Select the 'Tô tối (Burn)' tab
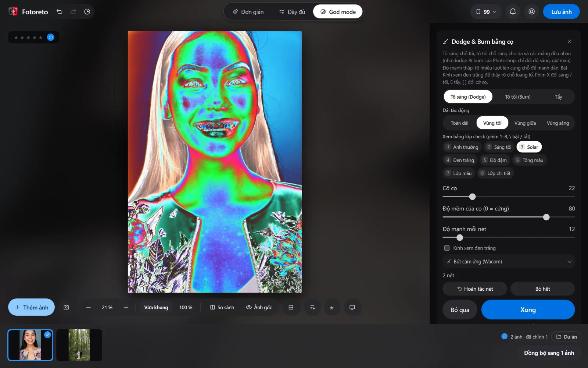This screenshot has height=368, width=588. tap(517, 97)
